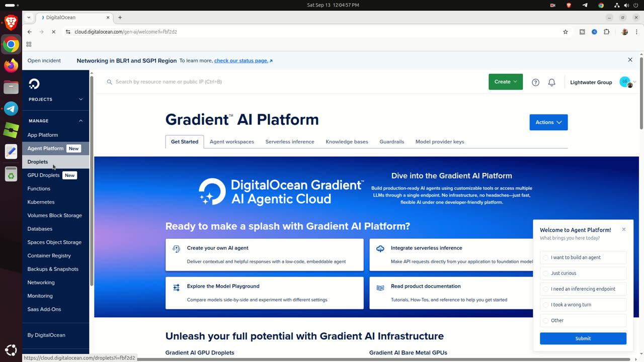
Task: Open Droplets in the sidebar
Action: 55,162
